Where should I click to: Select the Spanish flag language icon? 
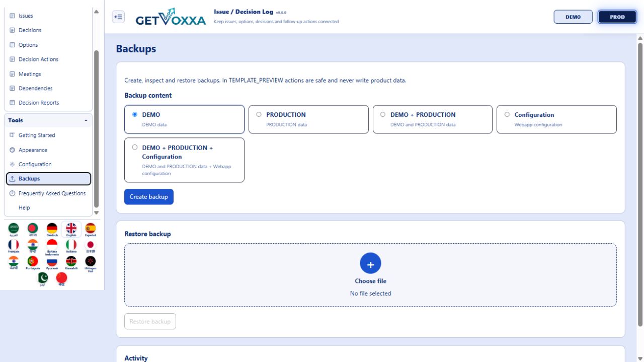click(91, 230)
